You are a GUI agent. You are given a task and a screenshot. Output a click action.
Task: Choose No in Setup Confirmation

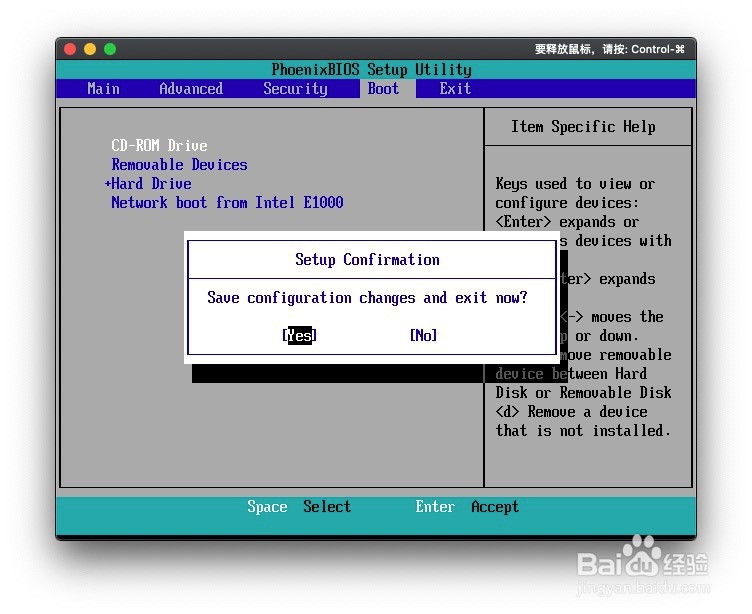423,335
